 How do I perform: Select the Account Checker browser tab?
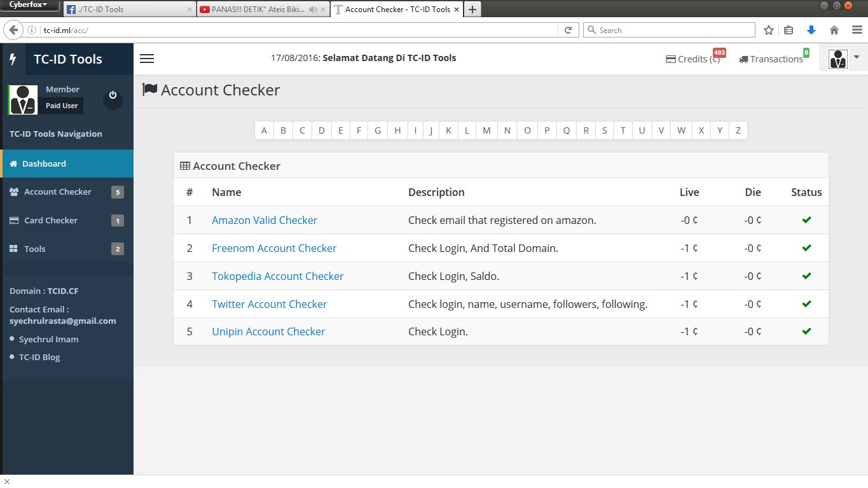[397, 10]
